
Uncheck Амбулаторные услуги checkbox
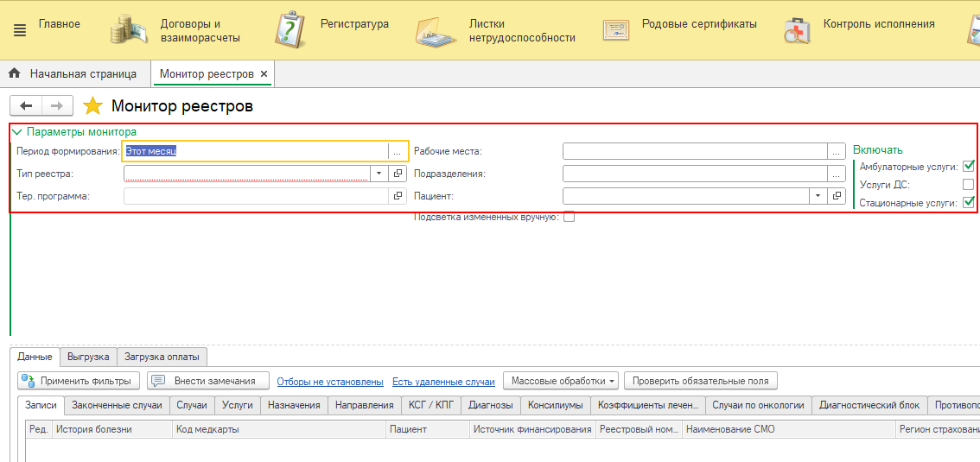(x=968, y=166)
